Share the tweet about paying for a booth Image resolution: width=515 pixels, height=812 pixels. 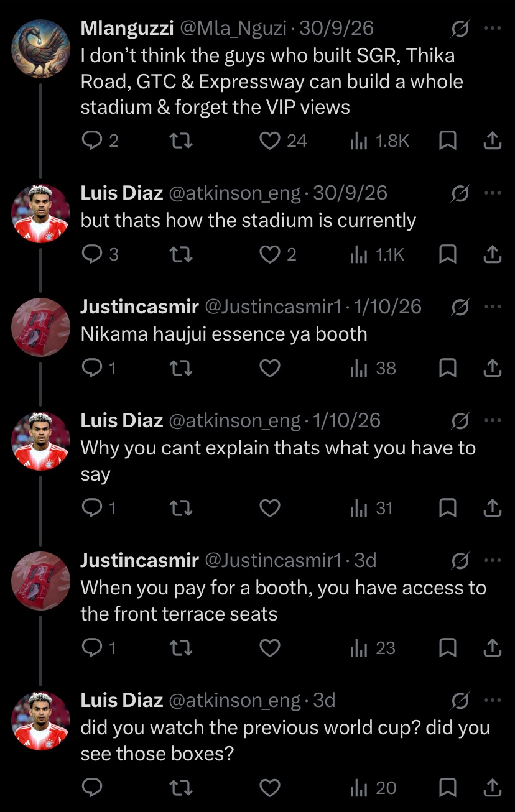pos(492,648)
